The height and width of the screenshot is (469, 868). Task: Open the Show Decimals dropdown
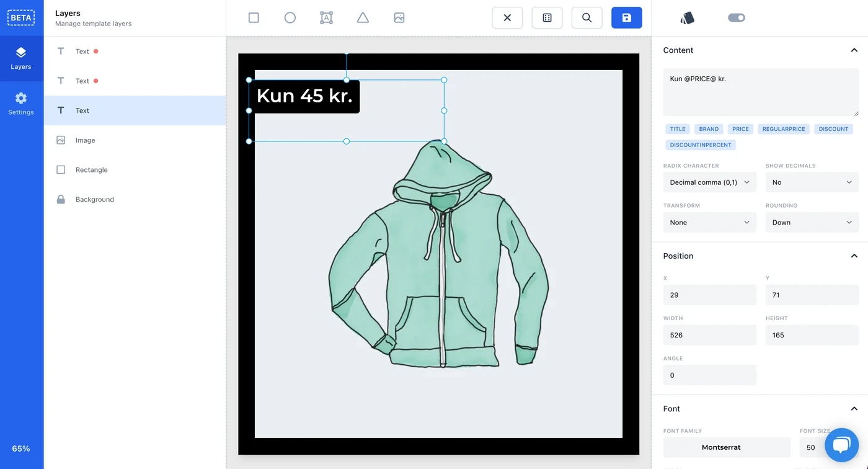pyautogui.click(x=812, y=182)
